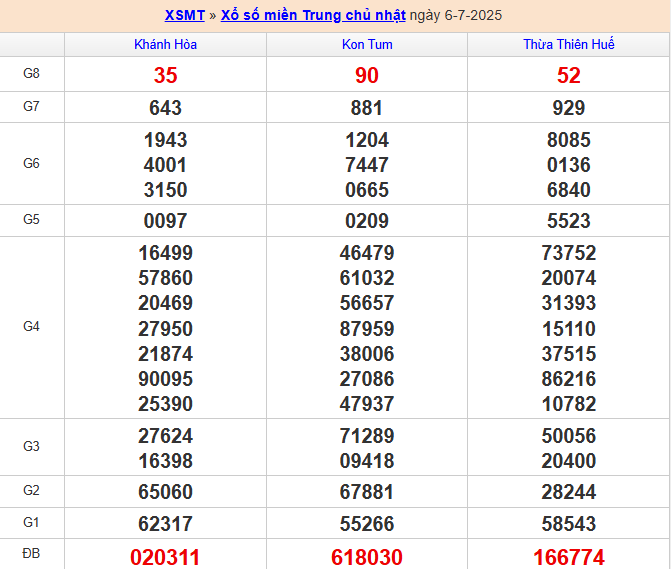This screenshot has width=671, height=569.
Task: Click G3 number 50056
Action: tap(569, 436)
